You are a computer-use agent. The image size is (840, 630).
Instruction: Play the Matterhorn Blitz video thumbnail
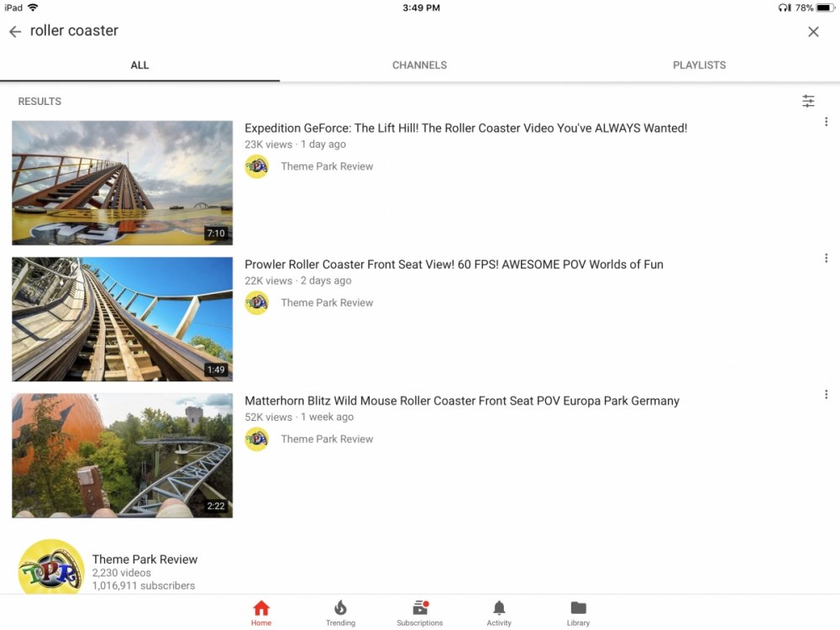[123, 455]
